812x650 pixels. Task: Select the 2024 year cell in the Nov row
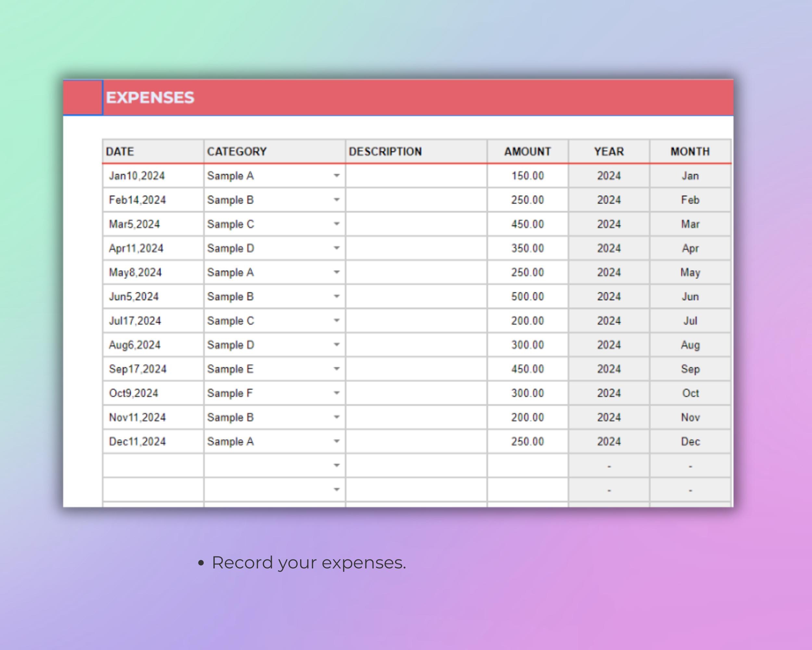[x=609, y=417]
